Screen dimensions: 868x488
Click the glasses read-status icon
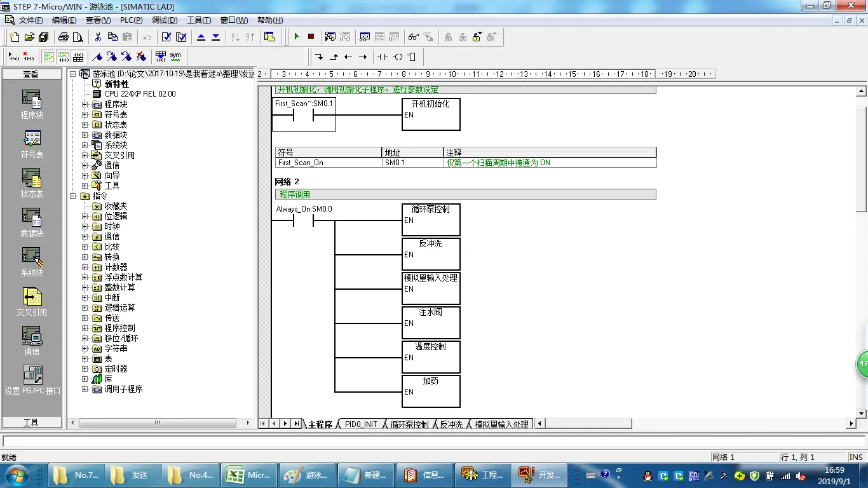[414, 37]
